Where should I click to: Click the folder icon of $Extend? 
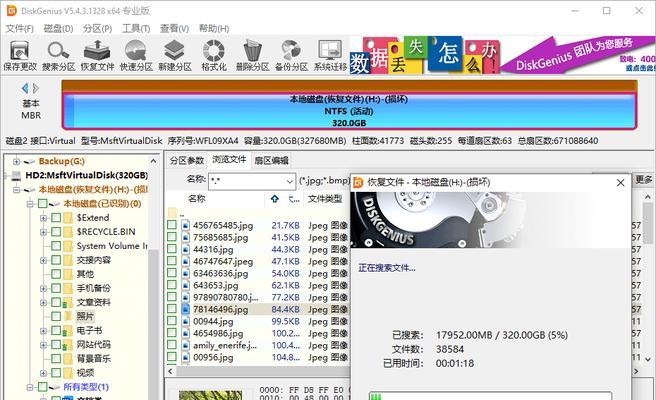[68, 218]
